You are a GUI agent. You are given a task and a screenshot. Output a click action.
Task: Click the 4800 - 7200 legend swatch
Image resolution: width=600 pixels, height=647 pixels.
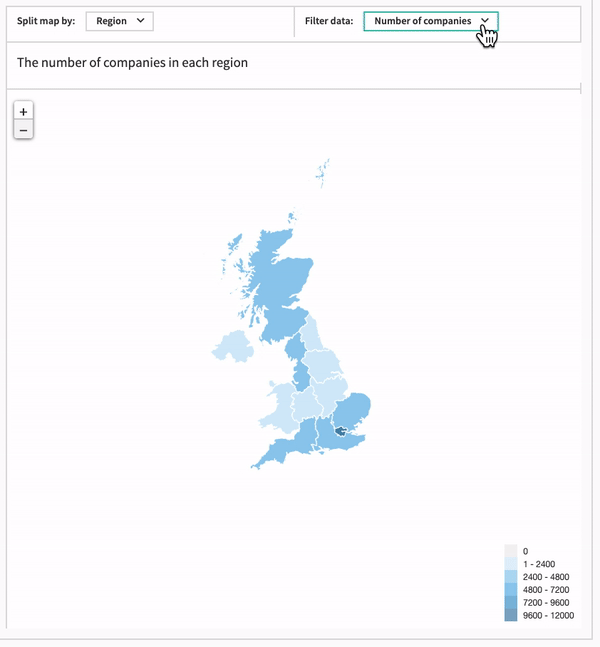[510, 589]
